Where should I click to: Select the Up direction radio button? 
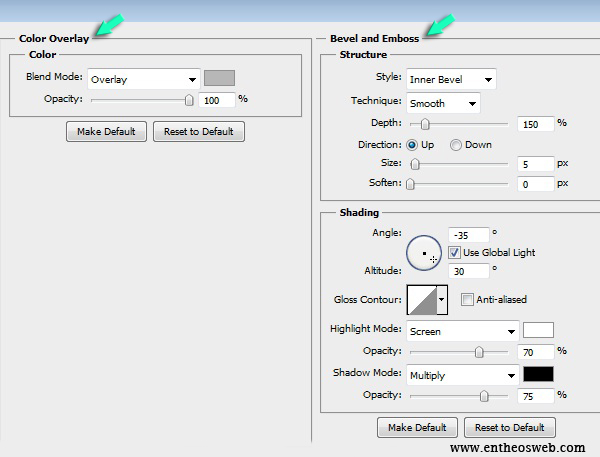[x=413, y=145]
